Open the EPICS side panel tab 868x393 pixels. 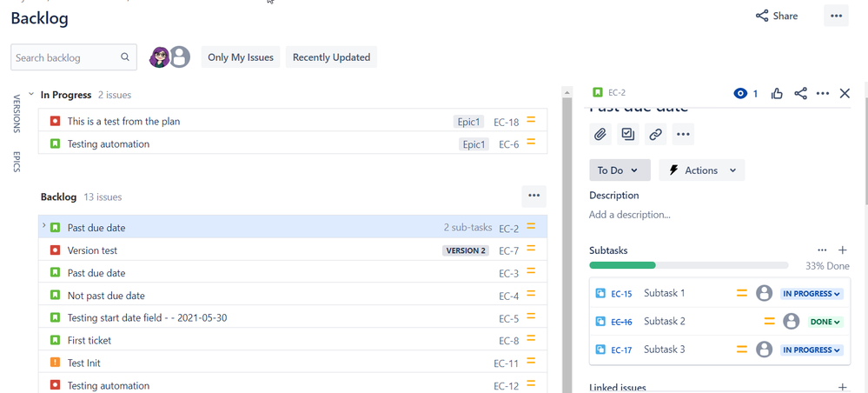pyautogui.click(x=16, y=162)
